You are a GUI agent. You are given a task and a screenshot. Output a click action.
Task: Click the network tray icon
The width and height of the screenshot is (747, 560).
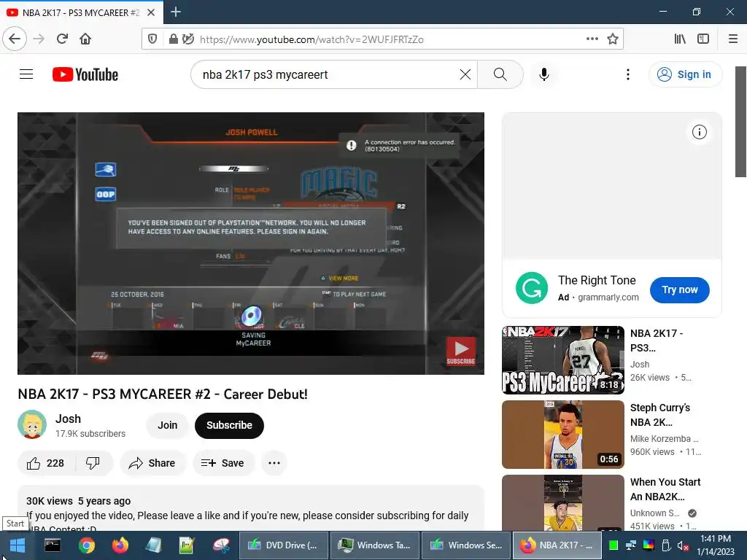tap(631, 545)
